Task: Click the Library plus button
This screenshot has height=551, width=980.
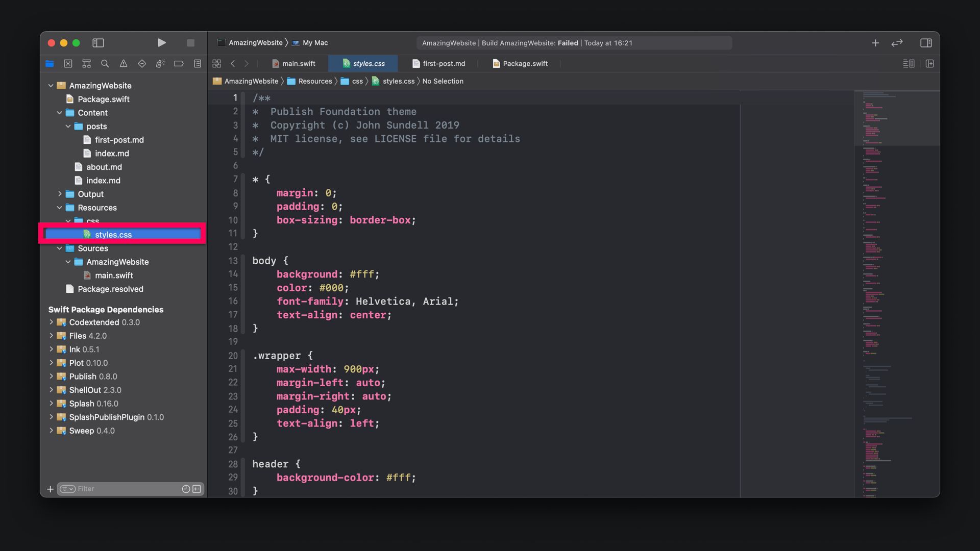Action: 875,43
